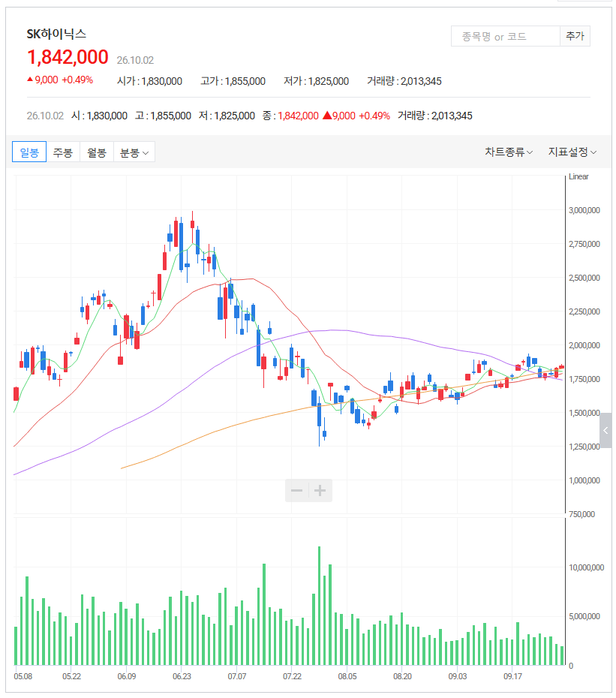Image resolution: width=616 pixels, height=698 pixels.
Task: Click the 750,000 price axis label
Action: click(x=581, y=514)
